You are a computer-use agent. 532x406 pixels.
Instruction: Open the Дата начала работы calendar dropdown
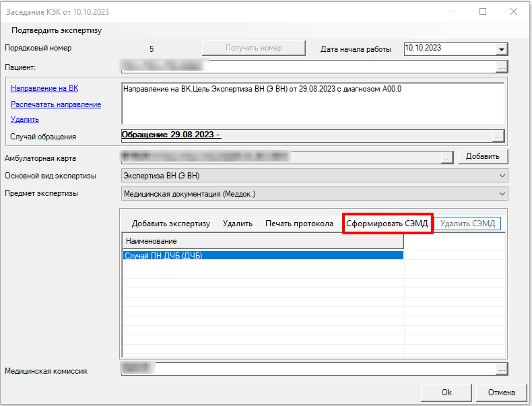coord(500,49)
